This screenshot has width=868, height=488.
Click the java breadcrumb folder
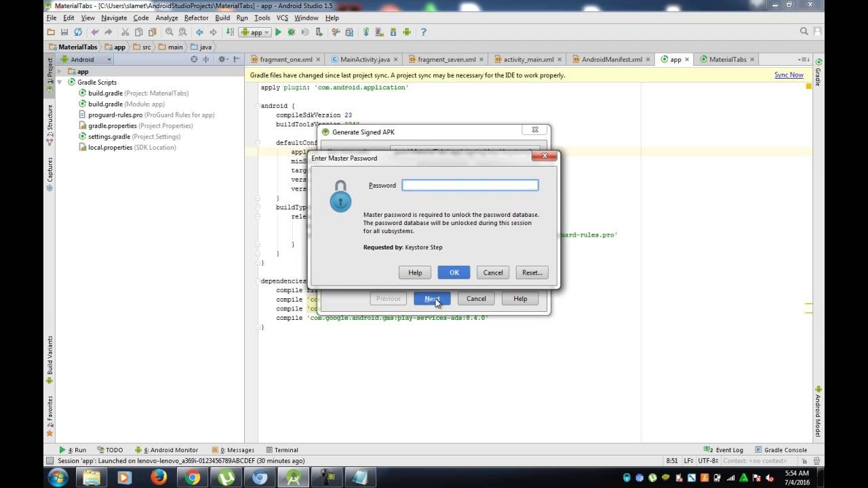(201, 47)
